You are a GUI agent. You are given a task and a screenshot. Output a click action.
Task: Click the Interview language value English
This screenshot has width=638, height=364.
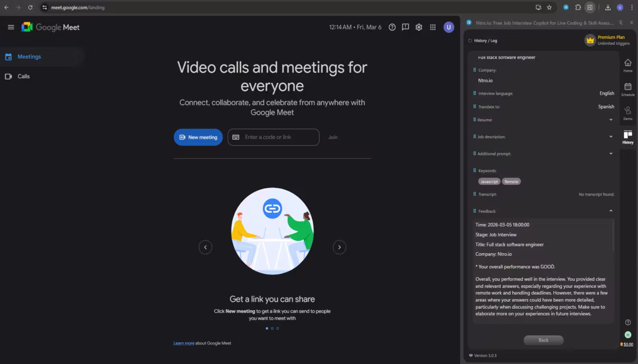[607, 93]
